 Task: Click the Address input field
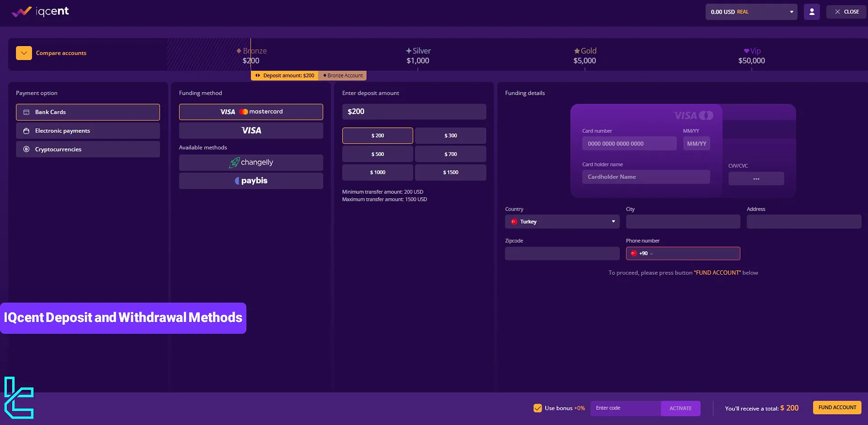click(804, 222)
